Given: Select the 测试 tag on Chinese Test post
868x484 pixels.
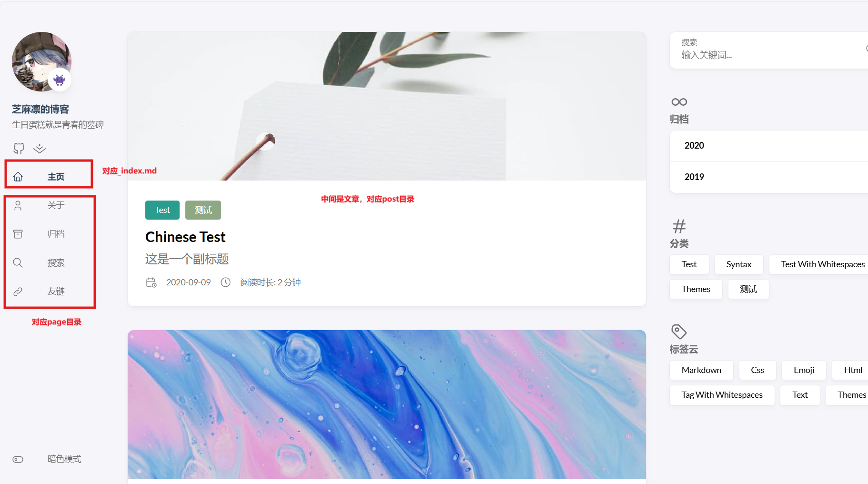Looking at the screenshot, I should click(x=203, y=210).
